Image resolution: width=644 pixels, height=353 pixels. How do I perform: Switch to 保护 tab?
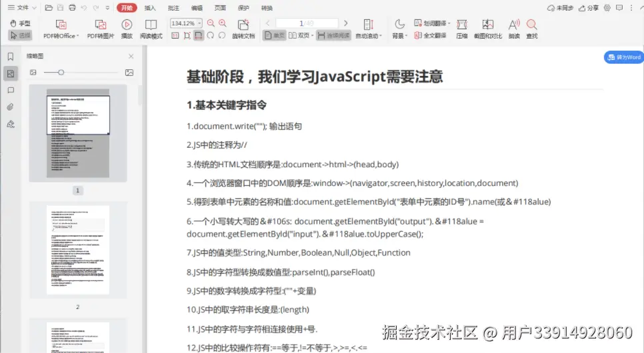click(243, 8)
